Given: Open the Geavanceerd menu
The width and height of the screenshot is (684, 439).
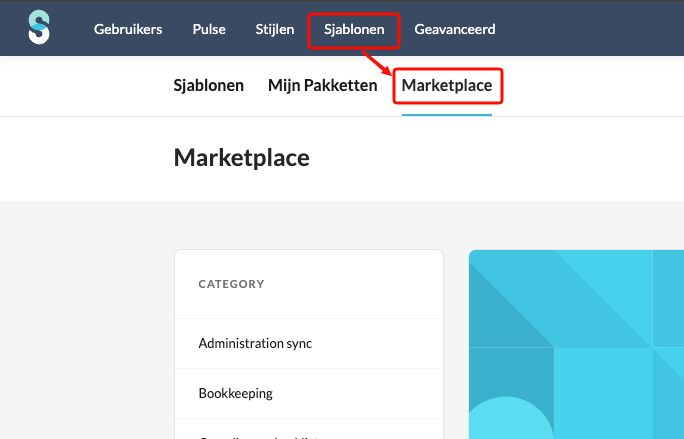Looking at the screenshot, I should pyautogui.click(x=455, y=29).
